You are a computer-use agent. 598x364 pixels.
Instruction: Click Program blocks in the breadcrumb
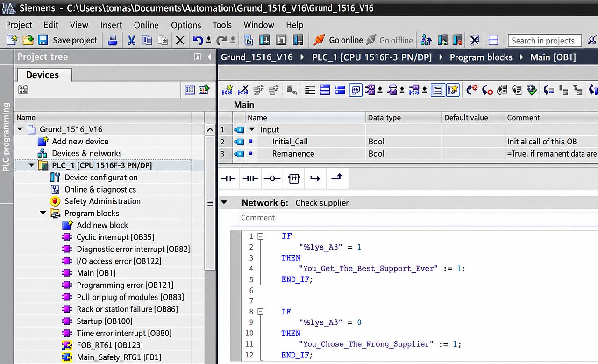point(481,57)
